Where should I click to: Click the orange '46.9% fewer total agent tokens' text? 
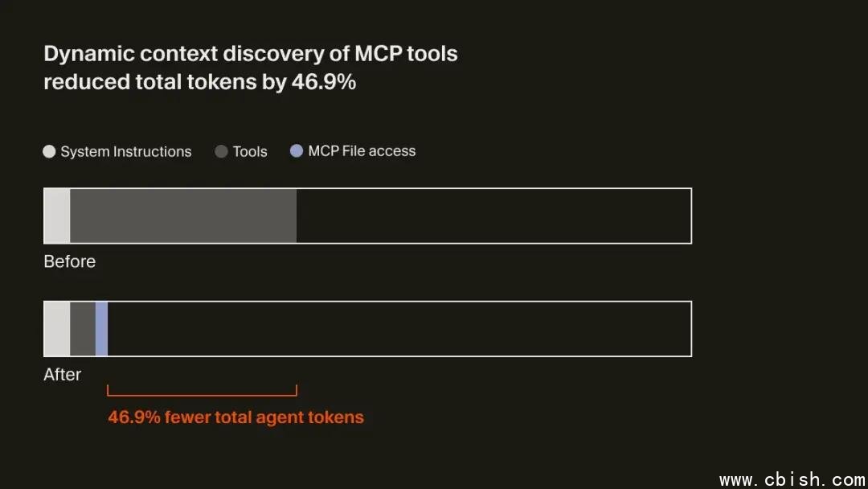click(x=236, y=417)
